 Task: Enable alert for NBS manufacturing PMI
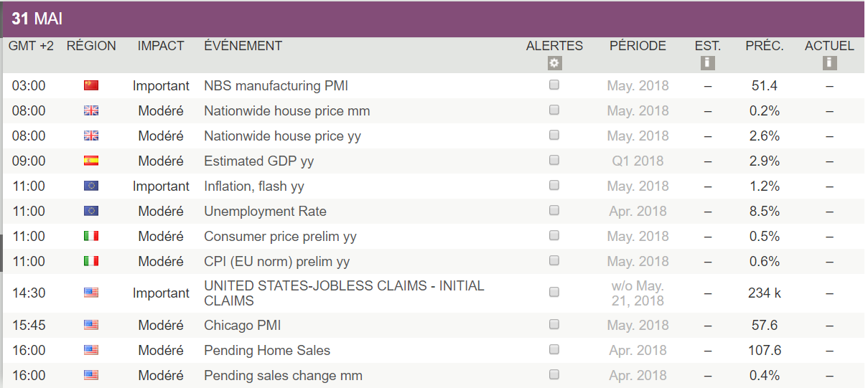554,85
